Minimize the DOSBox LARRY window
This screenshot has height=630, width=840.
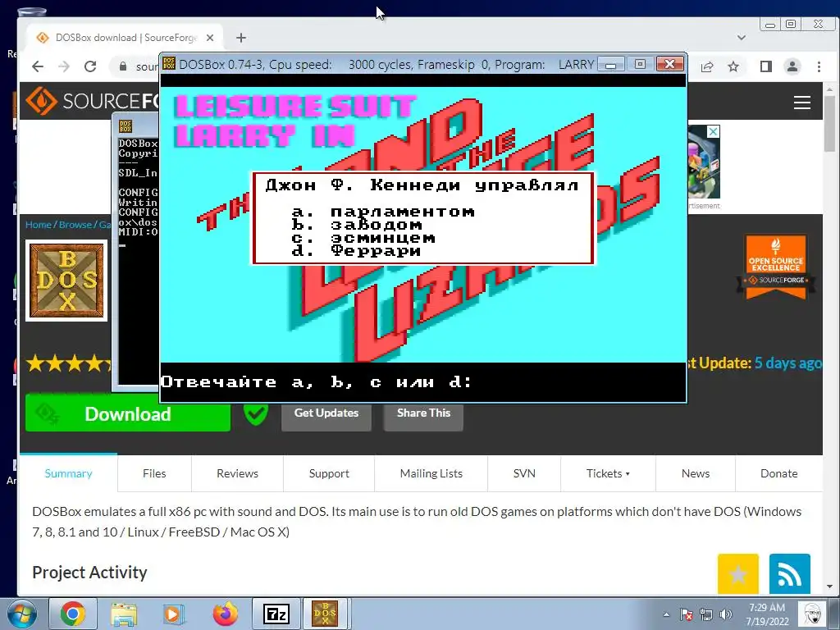610,64
